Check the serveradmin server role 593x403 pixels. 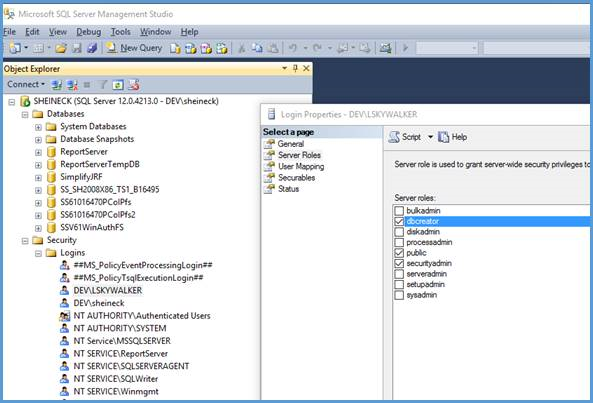pyautogui.click(x=399, y=274)
